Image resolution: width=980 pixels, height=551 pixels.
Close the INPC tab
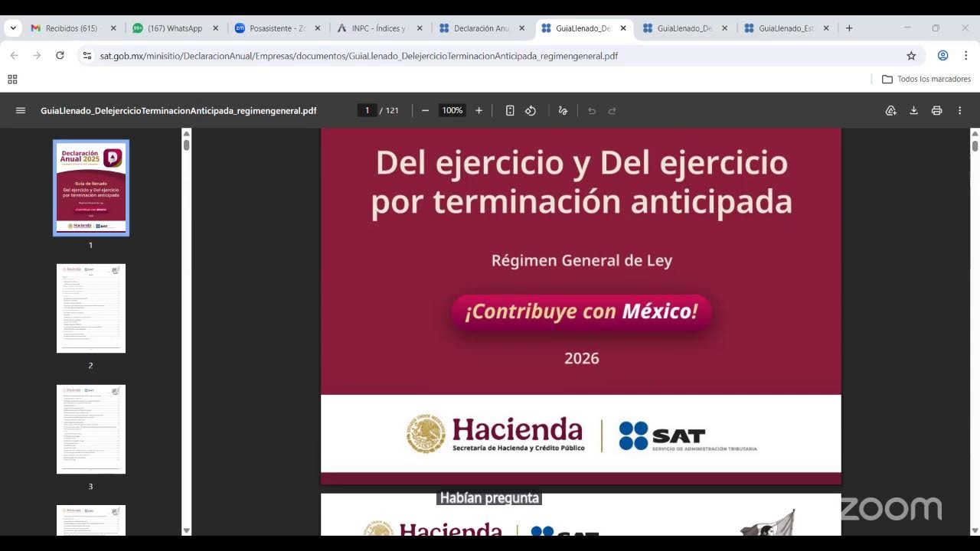420,28
